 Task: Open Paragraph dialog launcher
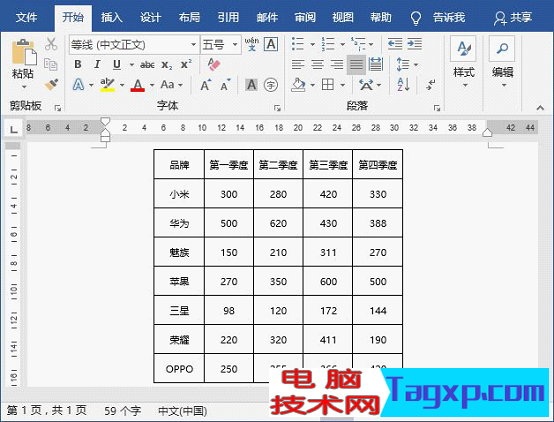[x=437, y=108]
